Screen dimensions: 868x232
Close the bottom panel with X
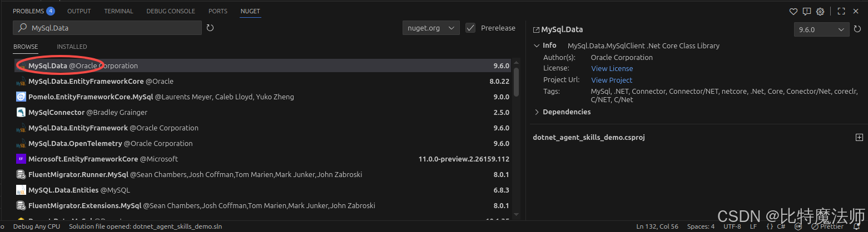click(x=856, y=11)
